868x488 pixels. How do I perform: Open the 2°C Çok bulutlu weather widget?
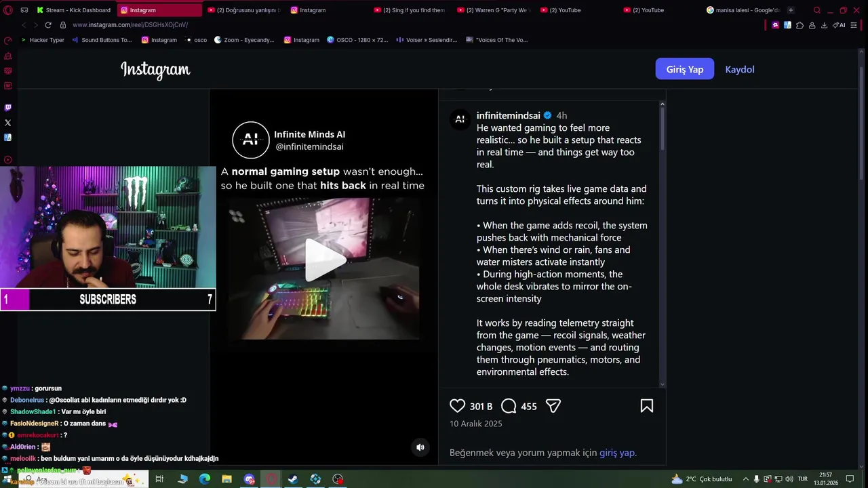(701, 479)
